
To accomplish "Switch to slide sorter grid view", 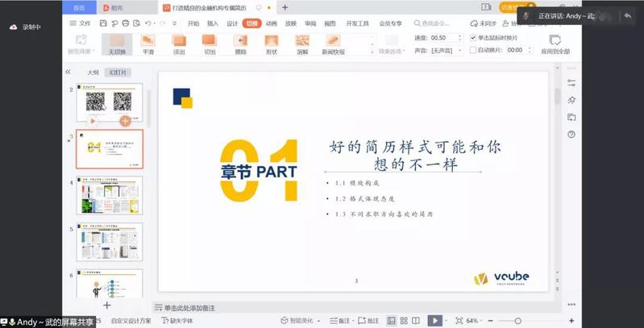I will 404,321.
